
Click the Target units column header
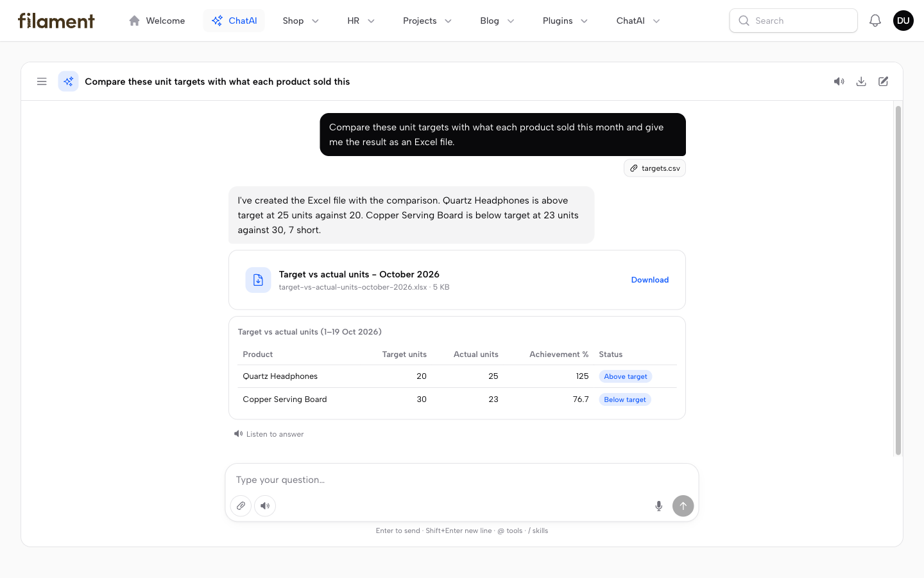[404, 355]
